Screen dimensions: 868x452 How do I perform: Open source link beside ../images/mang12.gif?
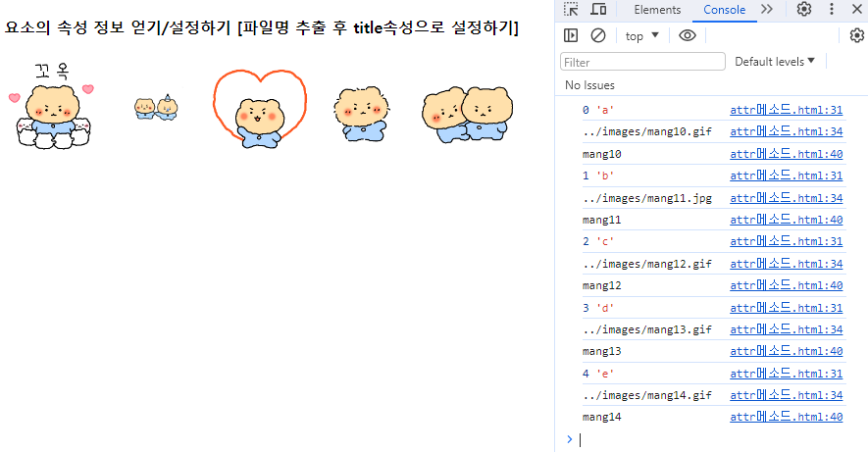[786, 264]
